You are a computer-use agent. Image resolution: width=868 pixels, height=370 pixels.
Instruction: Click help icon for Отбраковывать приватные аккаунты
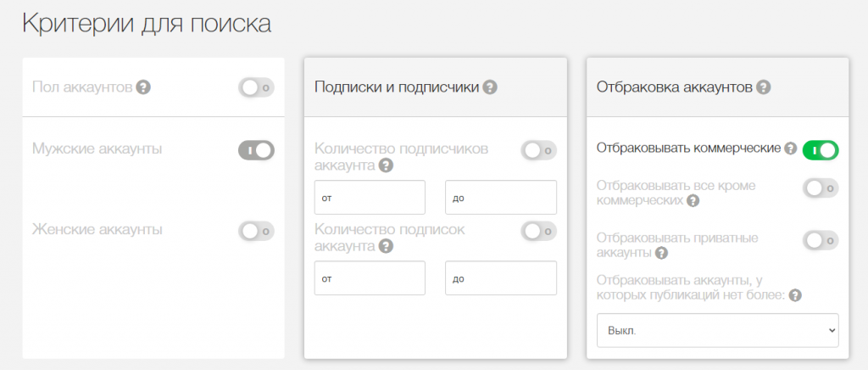(661, 253)
